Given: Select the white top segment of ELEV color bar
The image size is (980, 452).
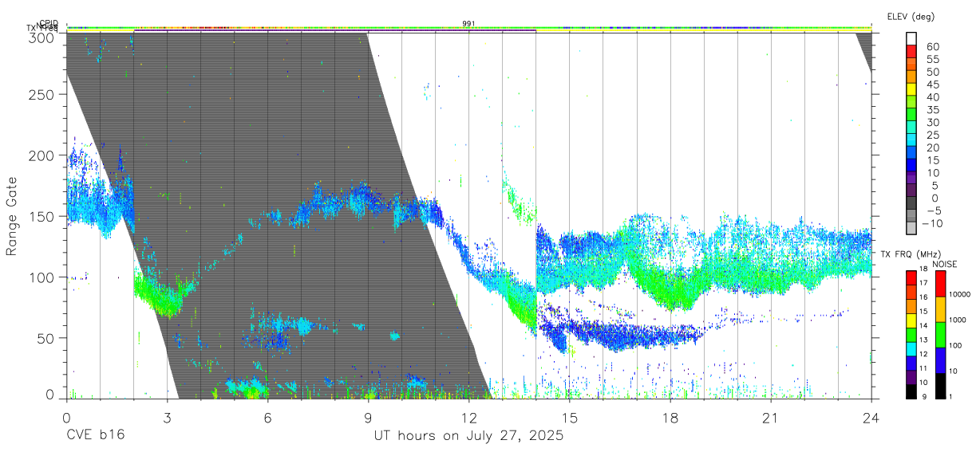Looking at the screenshot, I should coord(912,39).
